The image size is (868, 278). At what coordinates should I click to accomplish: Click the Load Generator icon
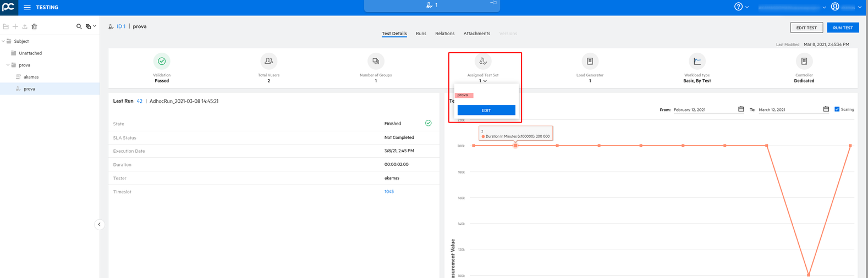(590, 61)
